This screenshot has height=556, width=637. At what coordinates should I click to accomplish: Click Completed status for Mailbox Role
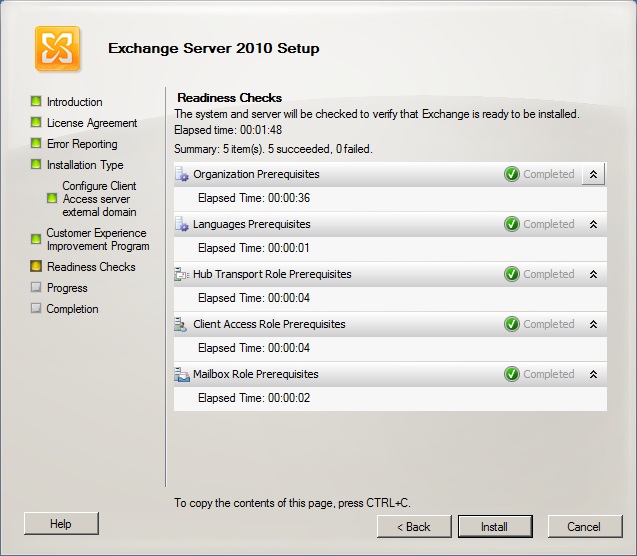coord(548,374)
